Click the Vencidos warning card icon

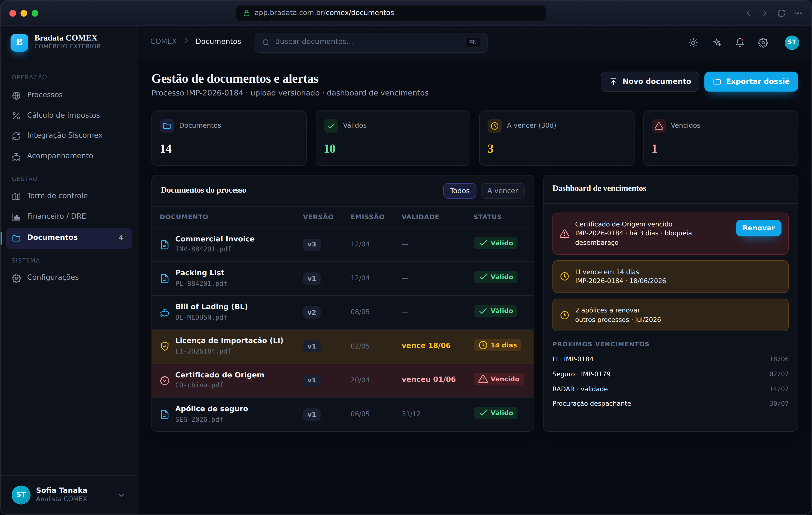(659, 126)
